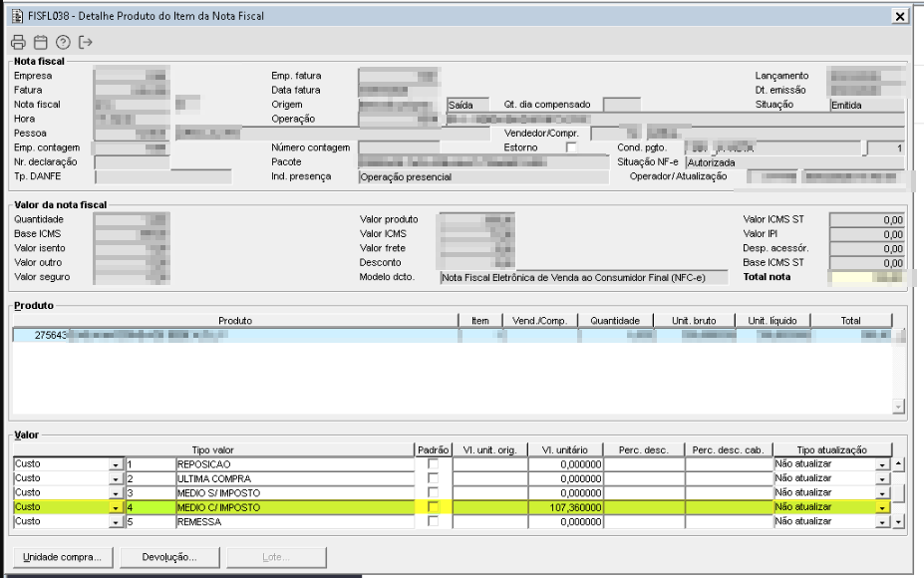Close the Detalhe Produto window

[x=900, y=17]
